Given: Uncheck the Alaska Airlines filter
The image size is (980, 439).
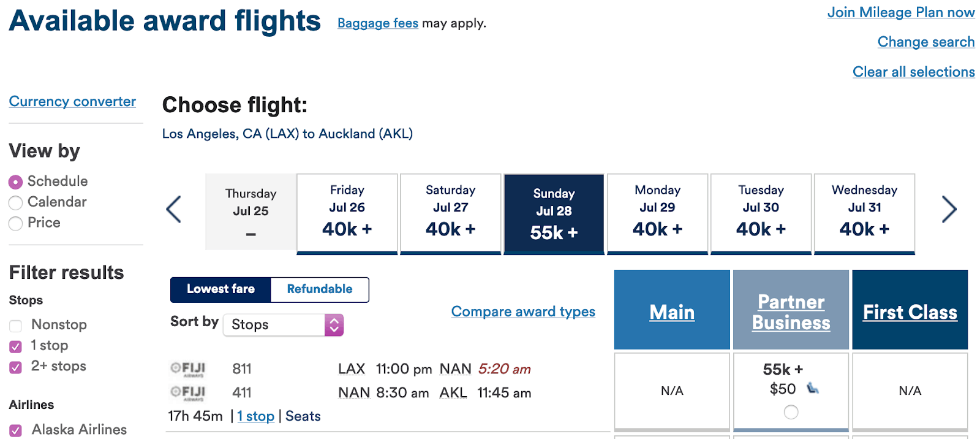Looking at the screenshot, I should coord(16,430).
